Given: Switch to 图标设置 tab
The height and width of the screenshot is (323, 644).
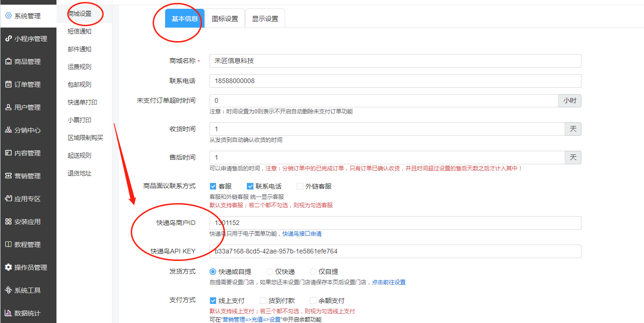Looking at the screenshot, I should [x=225, y=19].
